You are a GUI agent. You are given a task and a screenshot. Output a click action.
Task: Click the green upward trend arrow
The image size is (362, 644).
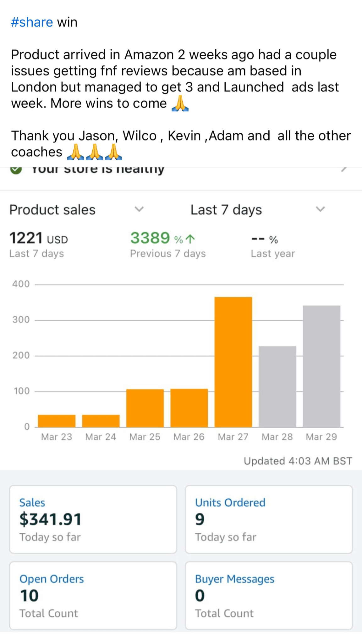coord(190,239)
